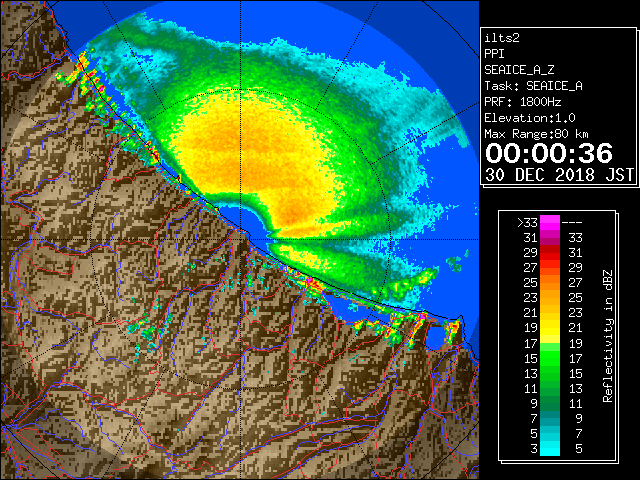Select the 'SEAICE_A_Z' product label
640x480 pixels.
519,70
